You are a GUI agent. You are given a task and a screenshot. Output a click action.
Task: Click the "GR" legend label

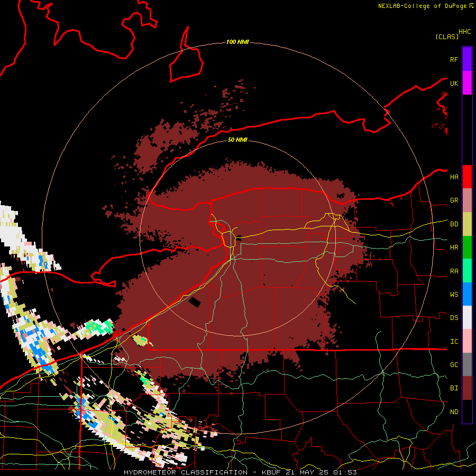(x=454, y=200)
